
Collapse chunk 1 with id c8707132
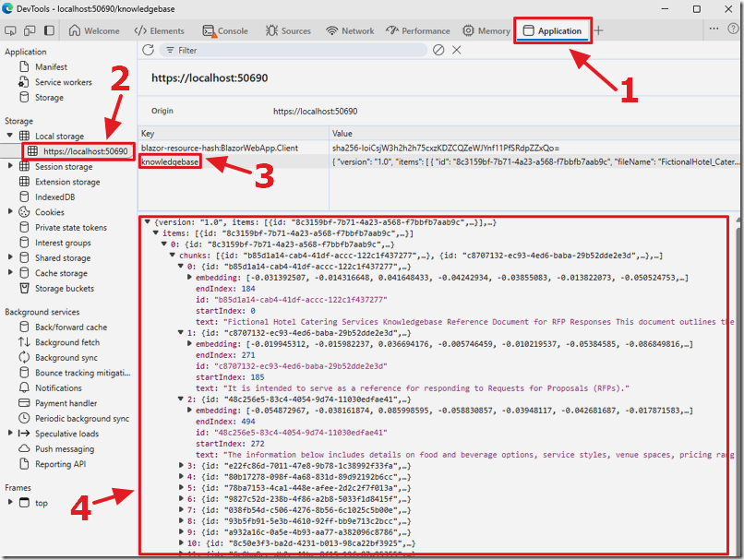pos(181,332)
